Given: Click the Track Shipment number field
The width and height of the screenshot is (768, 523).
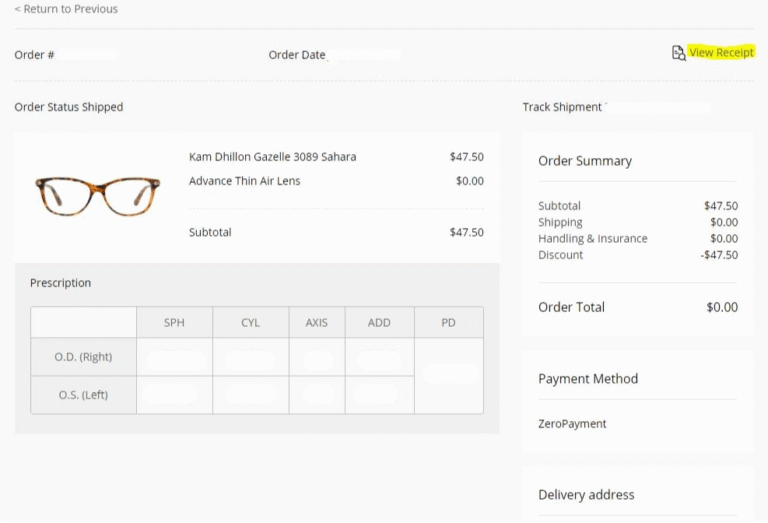Looking at the screenshot, I should point(658,107).
